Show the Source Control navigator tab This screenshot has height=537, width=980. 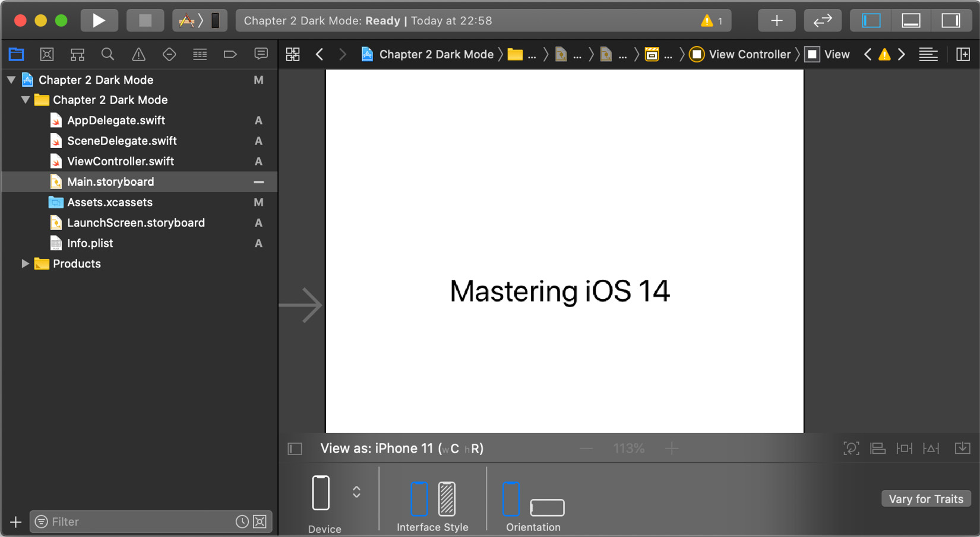tap(47, 55)
